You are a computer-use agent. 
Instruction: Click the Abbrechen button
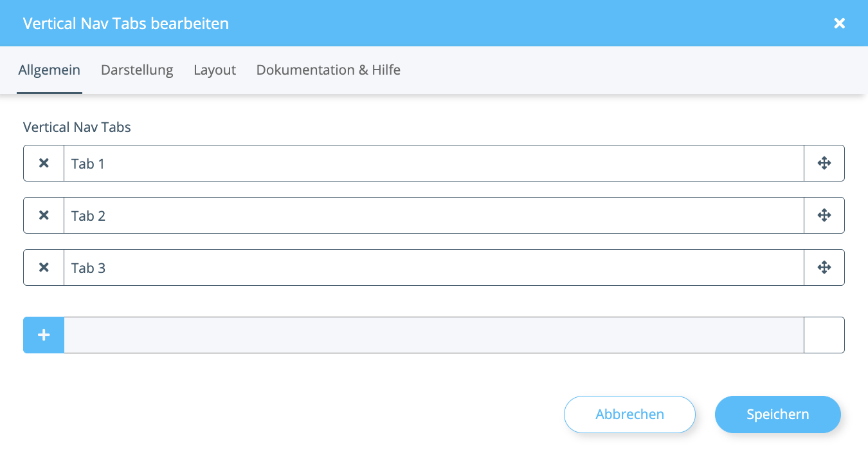click(629, 415)
